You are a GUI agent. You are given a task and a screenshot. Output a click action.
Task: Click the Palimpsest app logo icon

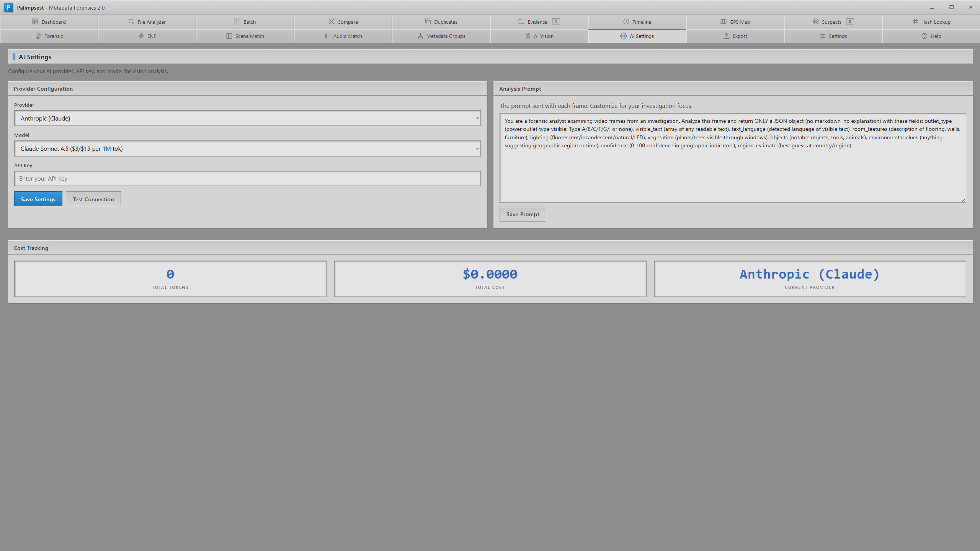8,7
